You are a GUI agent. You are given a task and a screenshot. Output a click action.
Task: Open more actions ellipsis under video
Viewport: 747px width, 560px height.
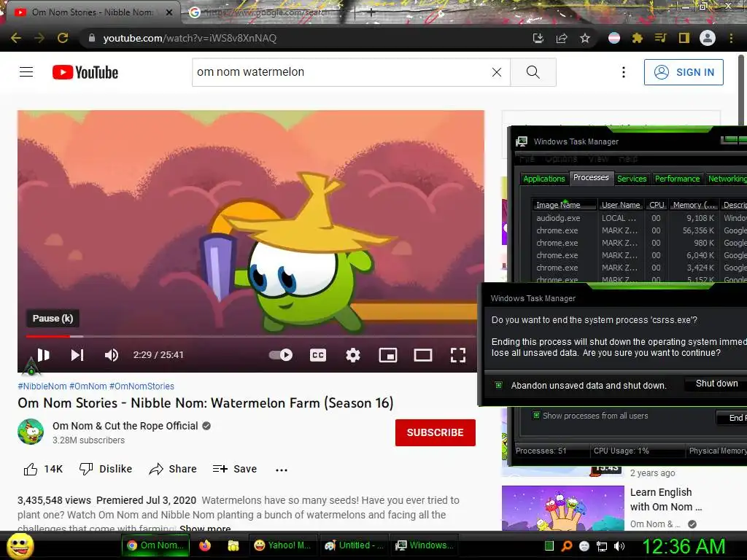281,470
